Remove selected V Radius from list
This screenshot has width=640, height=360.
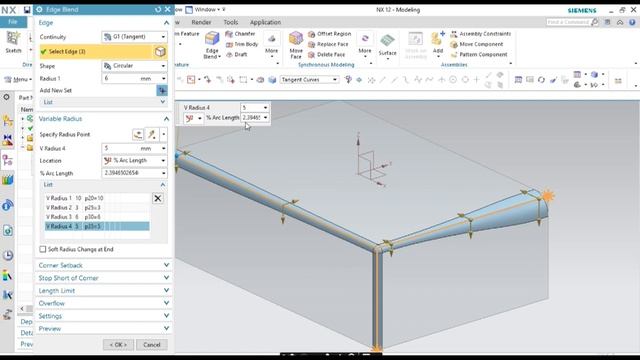tap(158, 198)
